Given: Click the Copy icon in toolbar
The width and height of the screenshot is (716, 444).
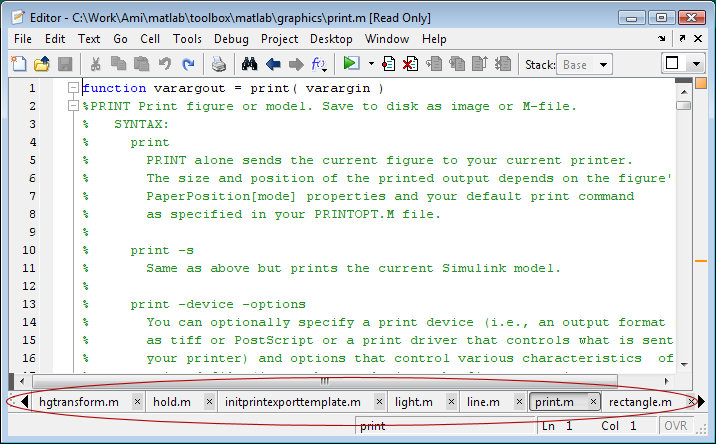Looking at the screenshot, I should (x=118, y=64).
